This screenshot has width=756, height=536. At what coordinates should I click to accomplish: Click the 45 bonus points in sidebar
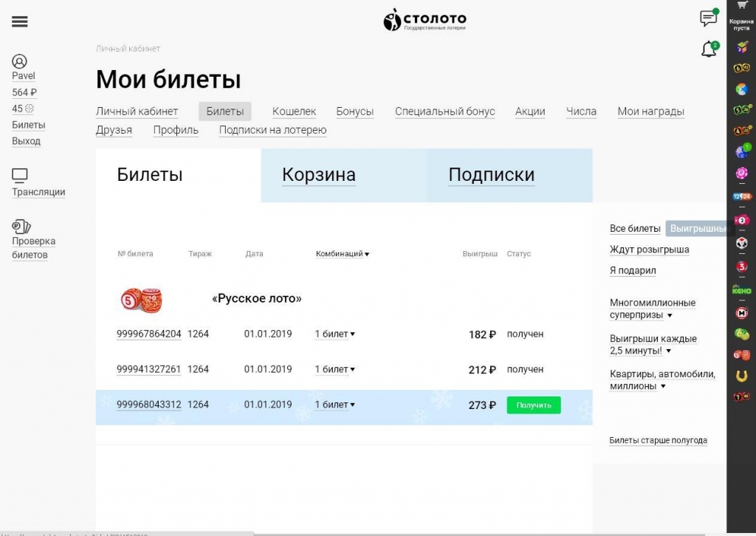pyautogui.click(x=23, y=109)
